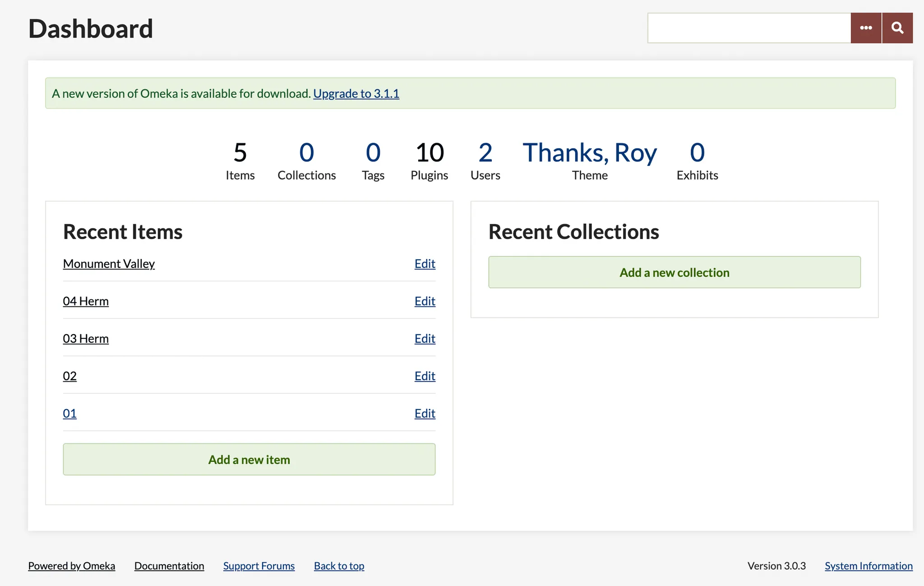The image size is (924, 586).
Task: Open the Support Forums footer link
Action: pos(259,566)
